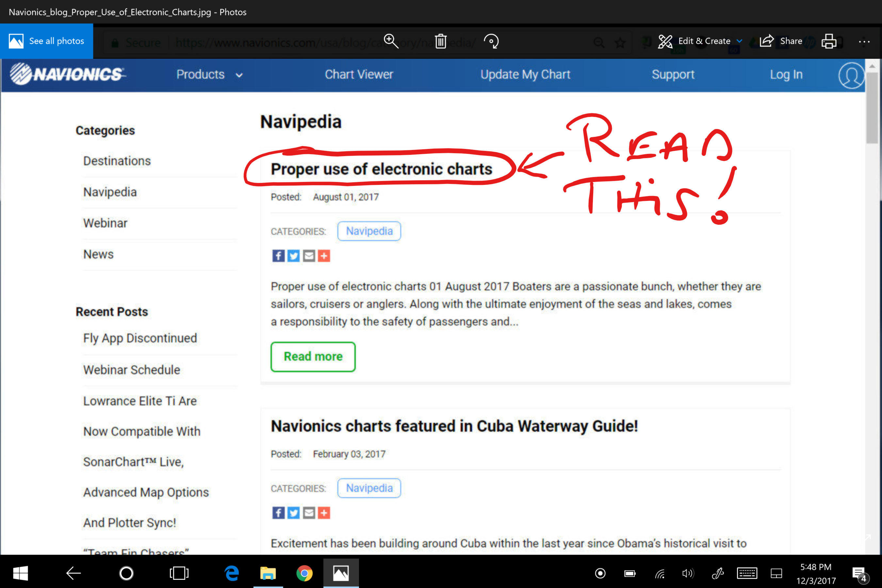This screenshot has width=882, height=588.
Task: Share the photo
Action: click(781, 41)
